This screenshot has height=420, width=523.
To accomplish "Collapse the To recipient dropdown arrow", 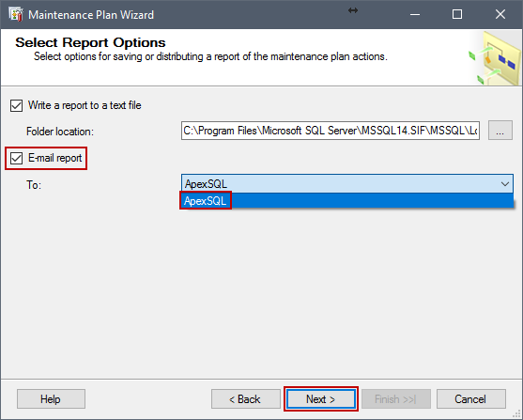I will point(505,184).
